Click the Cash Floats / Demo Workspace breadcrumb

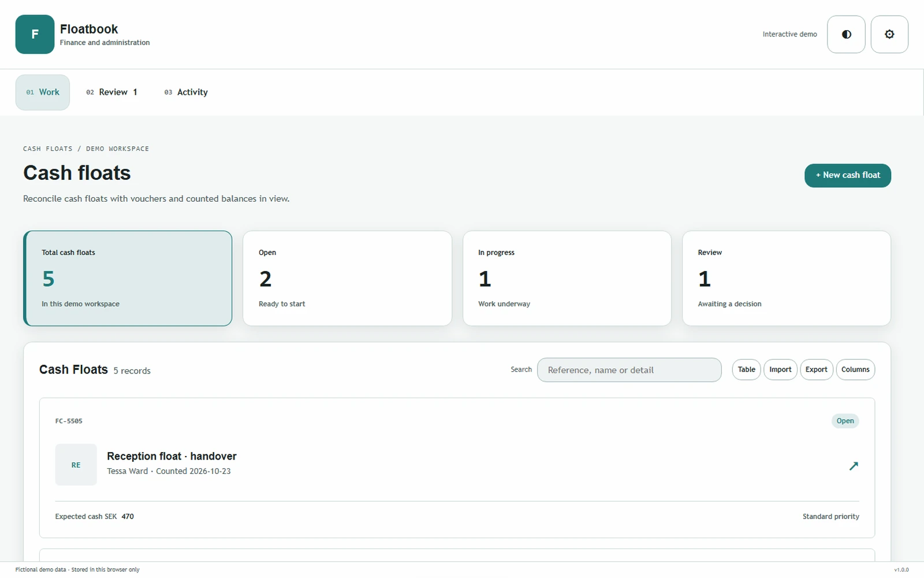(86, 149)
